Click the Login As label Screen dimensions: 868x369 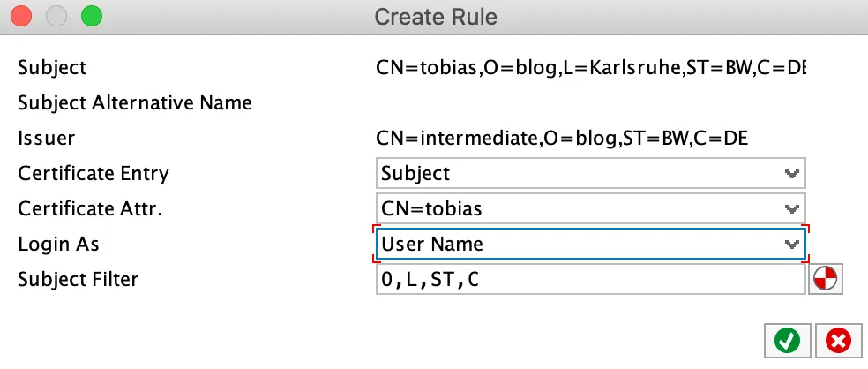click(56, 245)
